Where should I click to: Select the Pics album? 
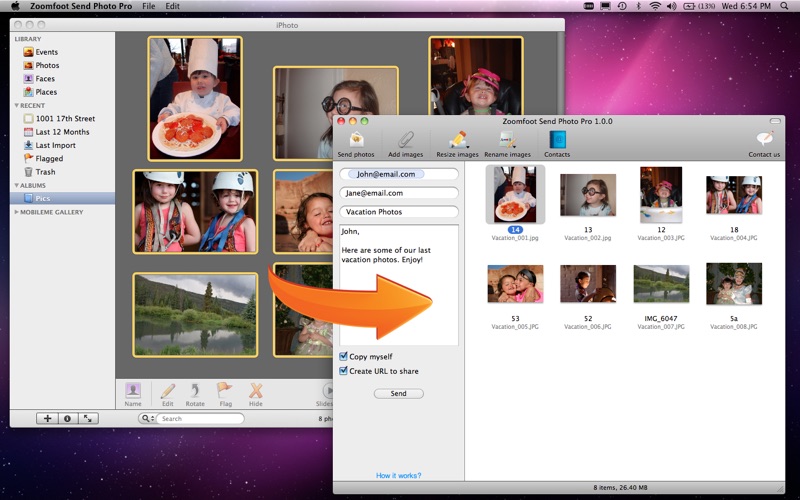pos(62,198)
